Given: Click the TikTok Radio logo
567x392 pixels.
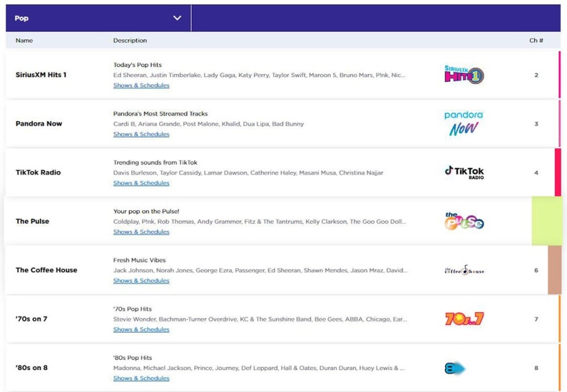Looking at the screenshot, I should point(465,172).
